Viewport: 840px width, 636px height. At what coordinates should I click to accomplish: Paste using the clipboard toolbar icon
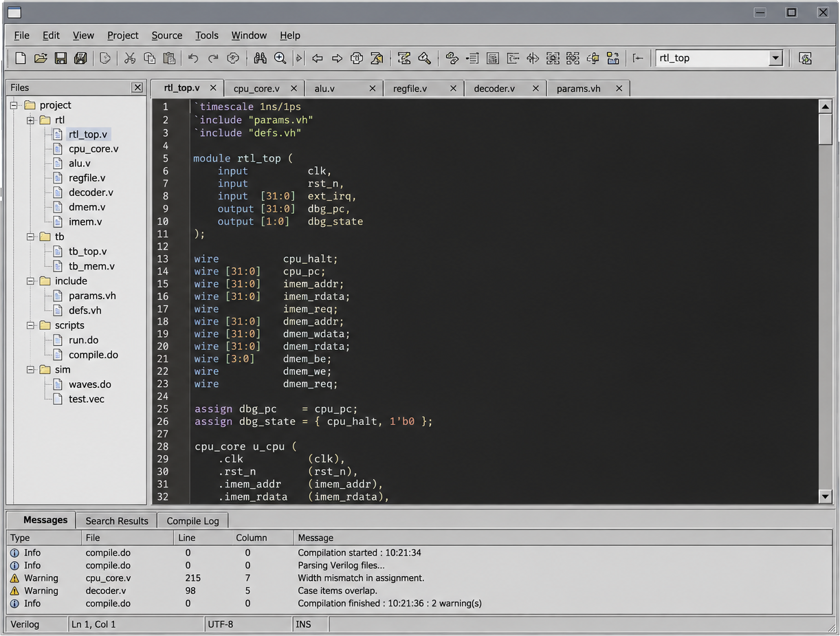[169, 58]
